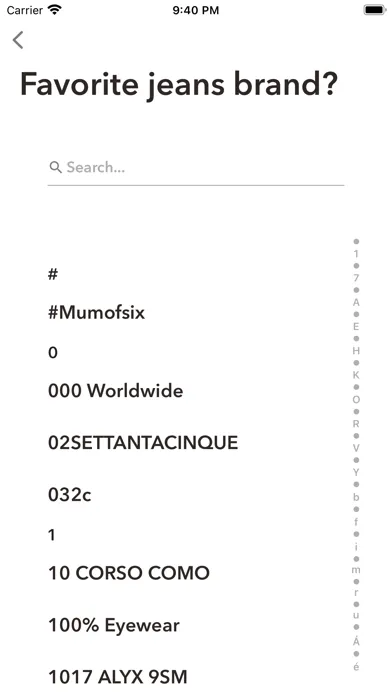Viewport: 392px width, 696px height.
Task: Tap the battery status icon
Action: click(x=375, y=10)
